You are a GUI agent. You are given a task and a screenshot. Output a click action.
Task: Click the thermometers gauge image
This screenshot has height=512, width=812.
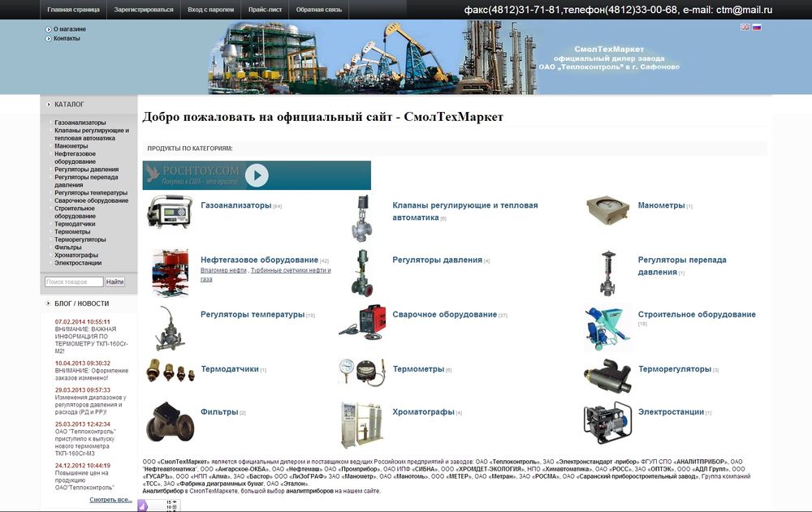tap(362, 372)
